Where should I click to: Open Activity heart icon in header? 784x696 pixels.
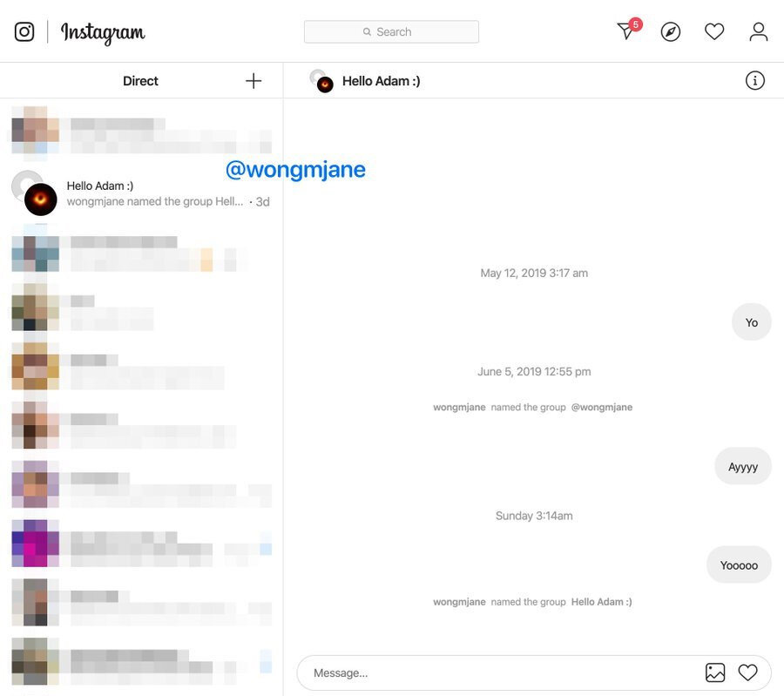point(714,32)
